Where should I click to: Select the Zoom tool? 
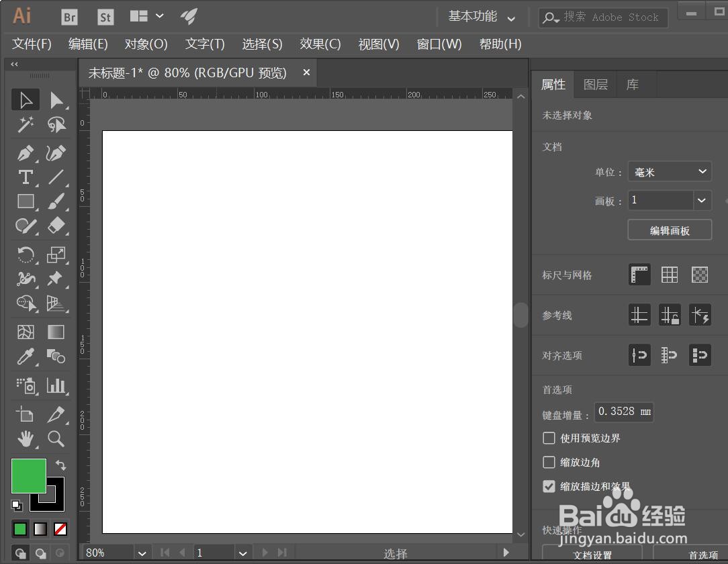[56, 438]
